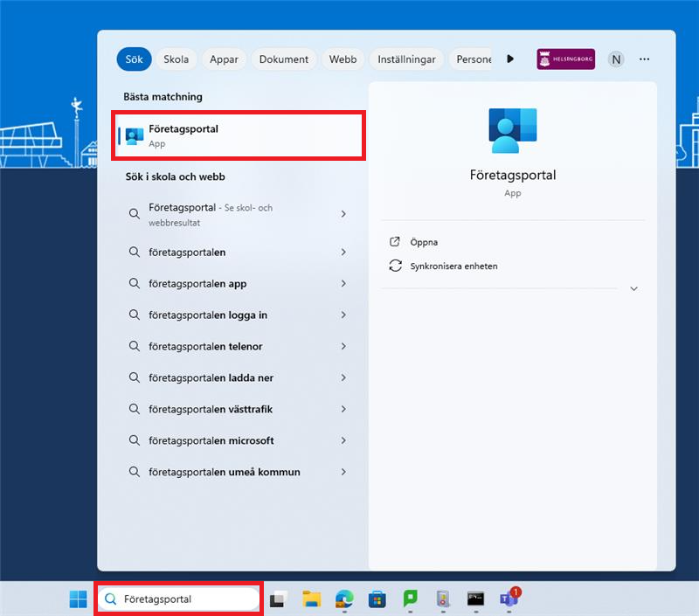Expand the 'företagsportalen' suggestion arrow
Viewport: 699px width, 616px height.
tap(343, 252)
